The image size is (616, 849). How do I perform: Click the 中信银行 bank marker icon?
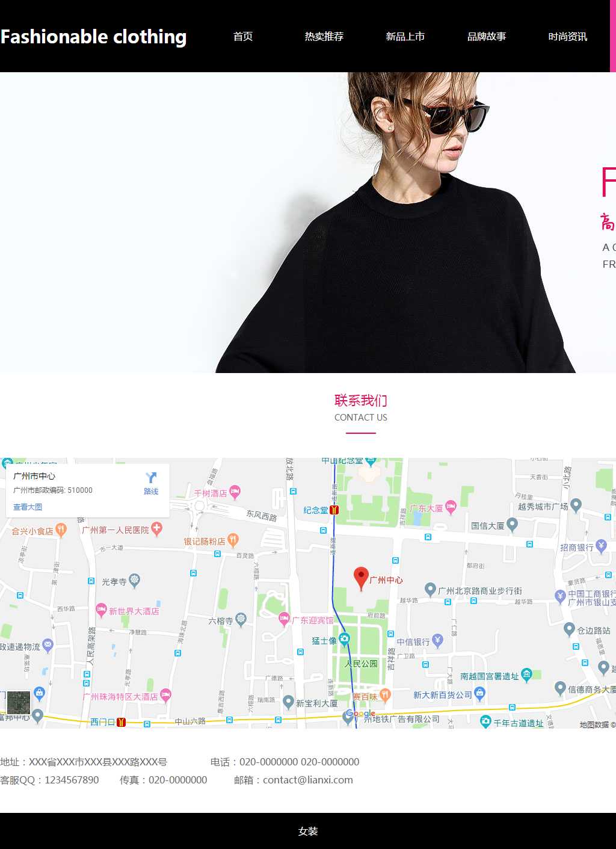[438, 641]
